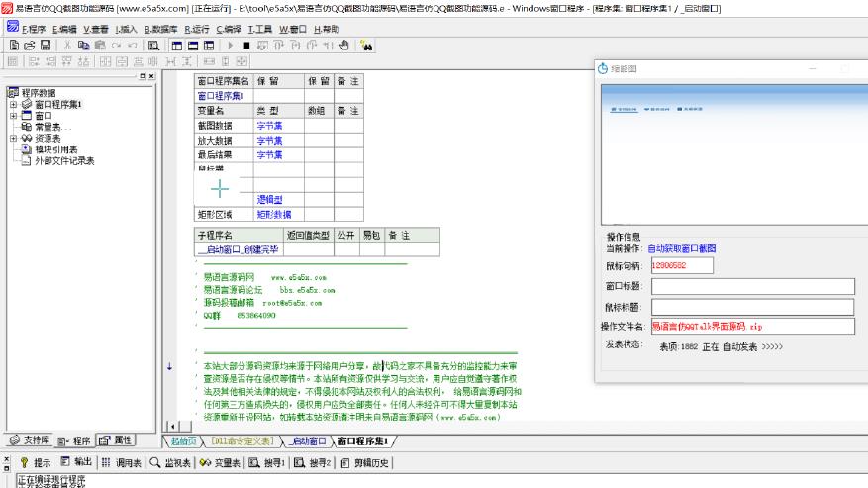This screenshot has width=868, height=488.
Task: Open the T.工具 menu
Action: click(260, 30)
